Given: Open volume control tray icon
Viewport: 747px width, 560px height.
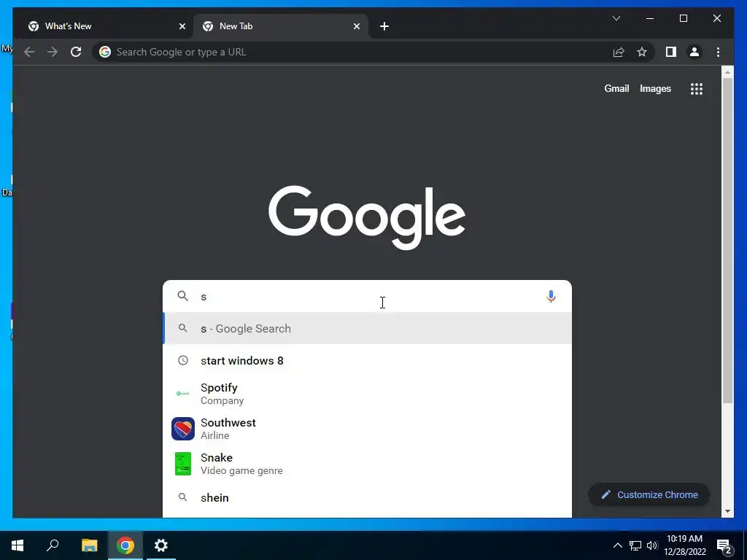Looking at the screenshot, I should (652, 545).
